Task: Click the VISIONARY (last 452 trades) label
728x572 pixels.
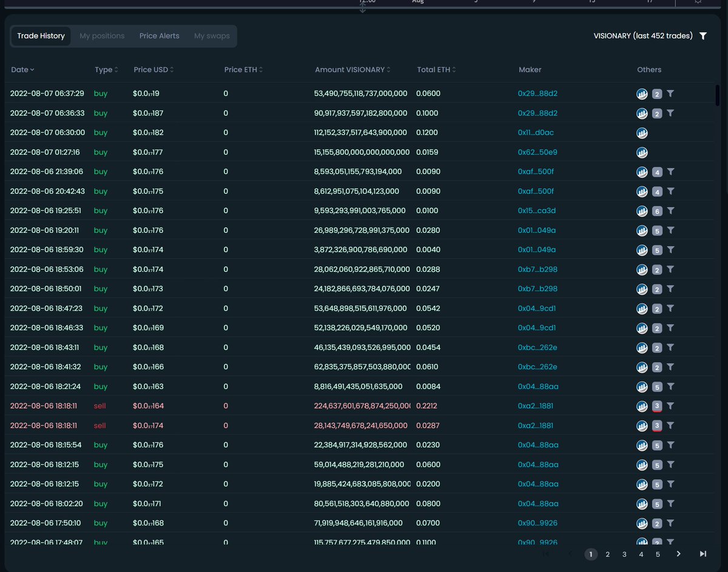Action: [643, 36]
